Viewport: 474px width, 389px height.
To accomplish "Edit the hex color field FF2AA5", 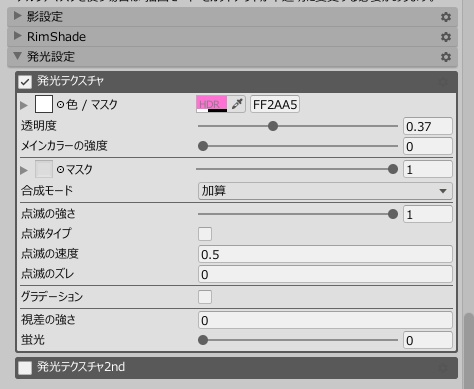I will tap(275, 104).
